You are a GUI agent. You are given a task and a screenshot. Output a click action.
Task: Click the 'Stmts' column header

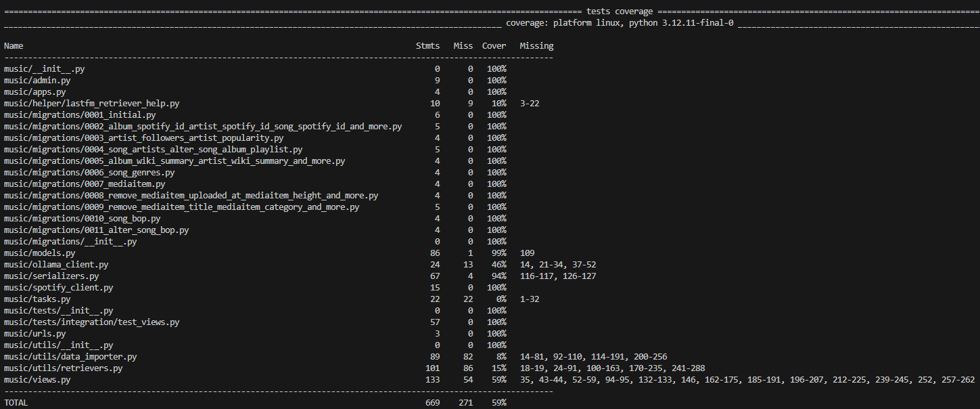(427, 46)
